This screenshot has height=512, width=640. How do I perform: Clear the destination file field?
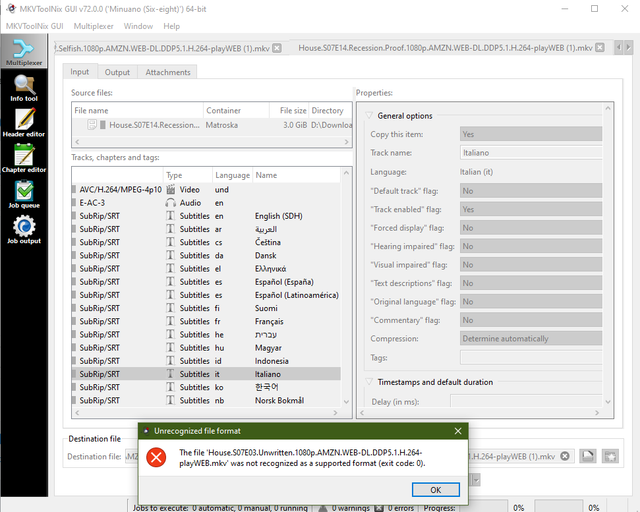click(565, 456)
